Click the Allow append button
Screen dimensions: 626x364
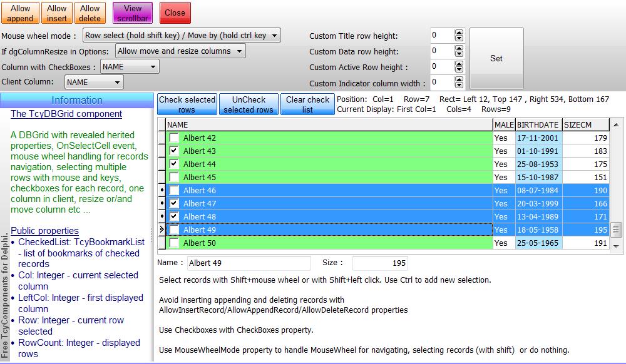[x=21, y=13]
